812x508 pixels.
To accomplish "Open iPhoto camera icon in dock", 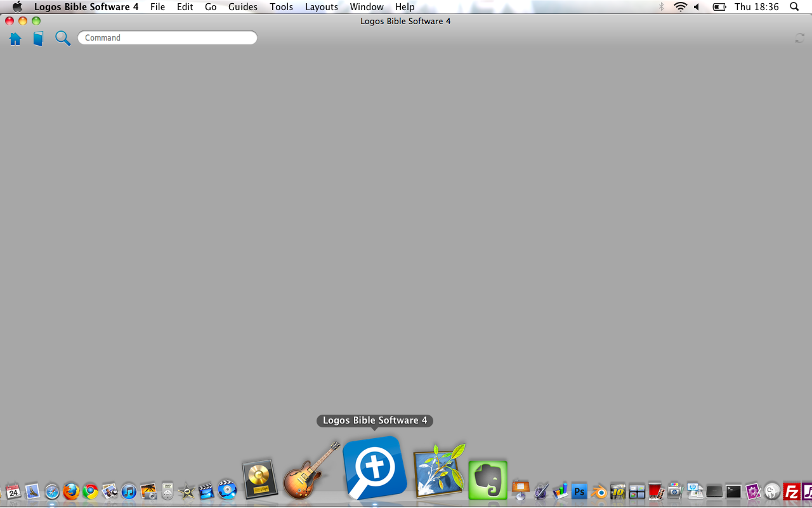I will 148,491.
